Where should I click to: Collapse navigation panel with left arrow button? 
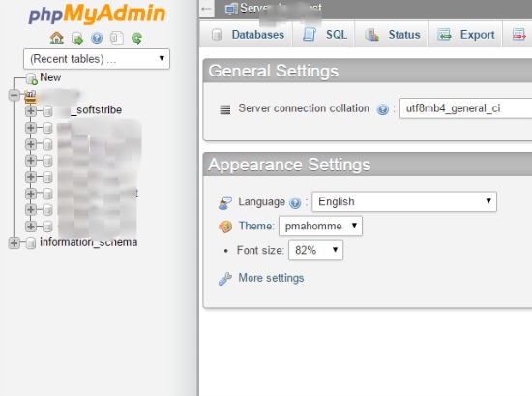[206, 9]
